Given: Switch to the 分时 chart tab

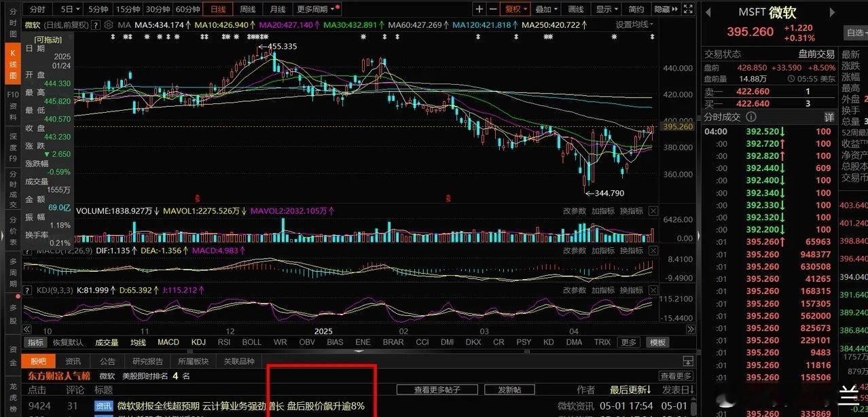Looking at the screenshot, I should click(x=38, y=9).
